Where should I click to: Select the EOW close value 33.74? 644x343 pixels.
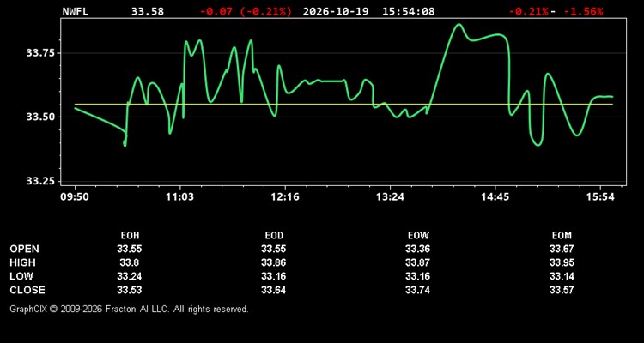[417, 290]
